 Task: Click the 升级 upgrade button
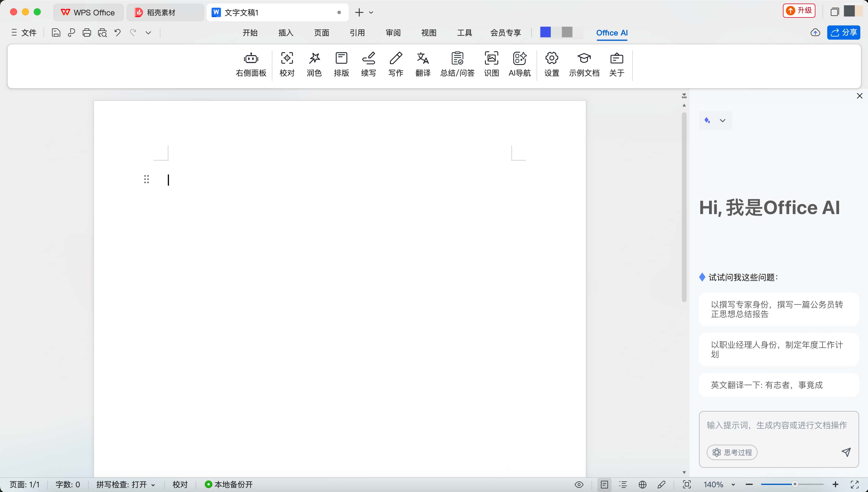pyautogui.click(x=799, y=10)
